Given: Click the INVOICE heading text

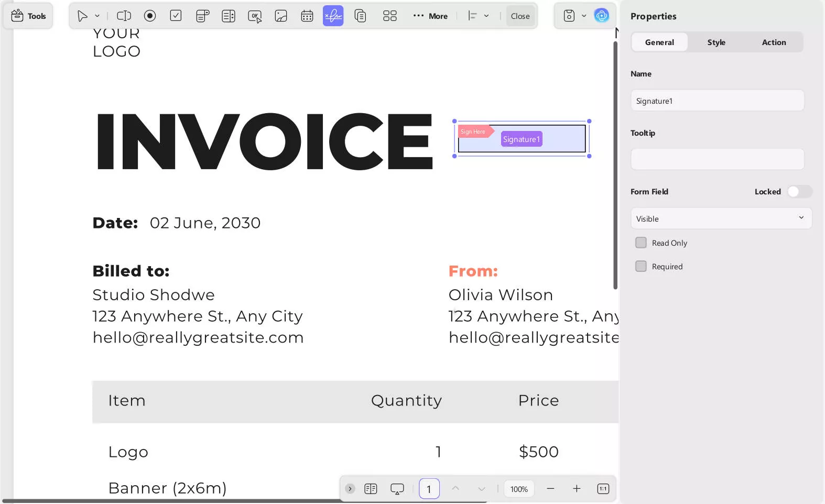Looking at the screenshot, I should (264, 141).
